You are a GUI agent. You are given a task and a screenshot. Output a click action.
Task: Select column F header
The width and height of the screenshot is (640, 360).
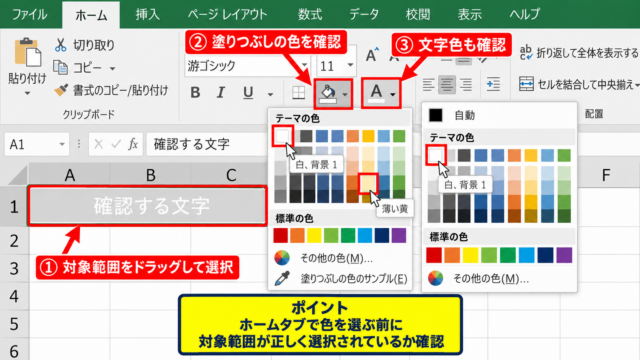click(606, 176)
